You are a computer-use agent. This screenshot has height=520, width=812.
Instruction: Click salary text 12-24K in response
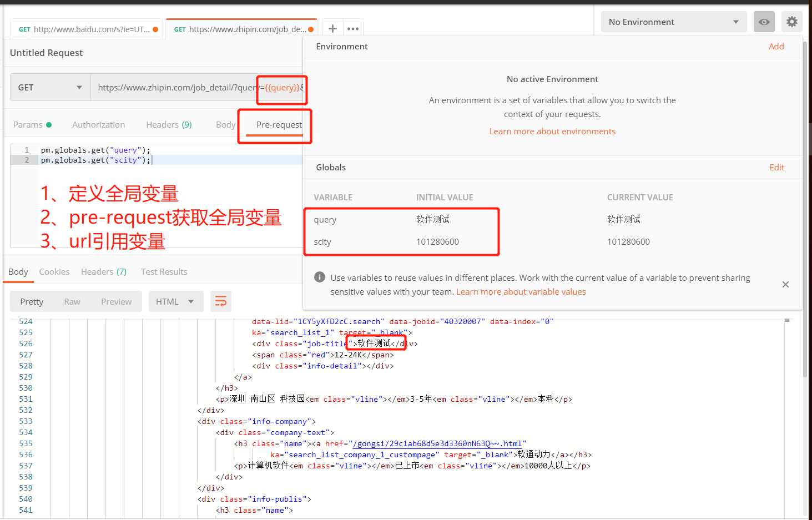(x=348, y=355)
